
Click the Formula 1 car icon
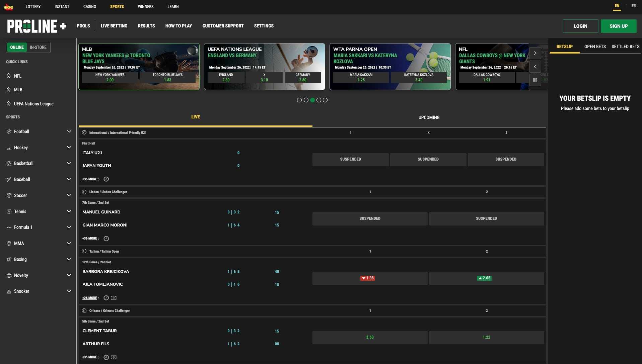(9, 227)
